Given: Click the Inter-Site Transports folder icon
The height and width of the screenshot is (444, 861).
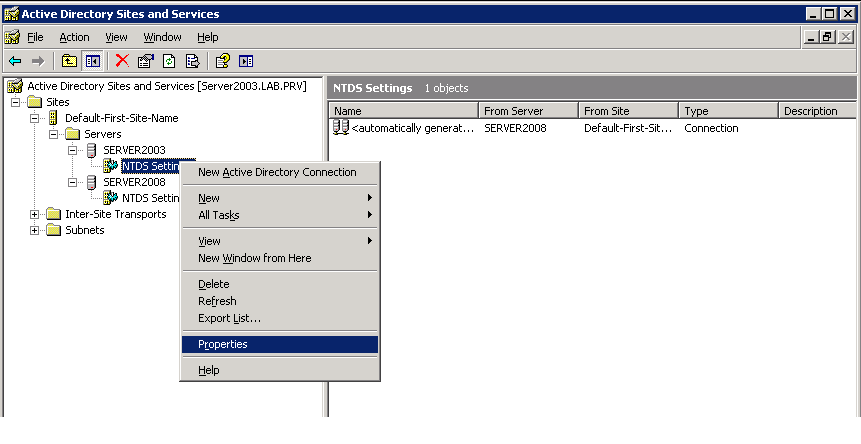Looking at the screenshot, I should [54, 214].
